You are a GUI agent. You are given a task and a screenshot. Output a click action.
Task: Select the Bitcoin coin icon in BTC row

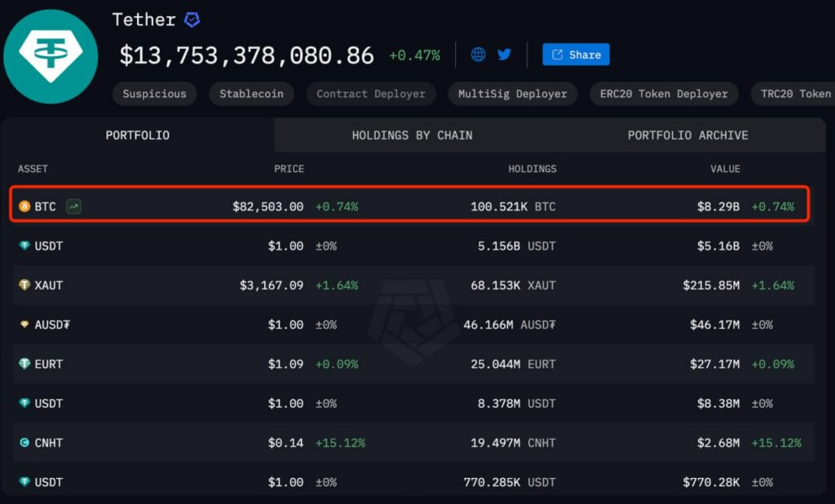[x=24, y=206]
